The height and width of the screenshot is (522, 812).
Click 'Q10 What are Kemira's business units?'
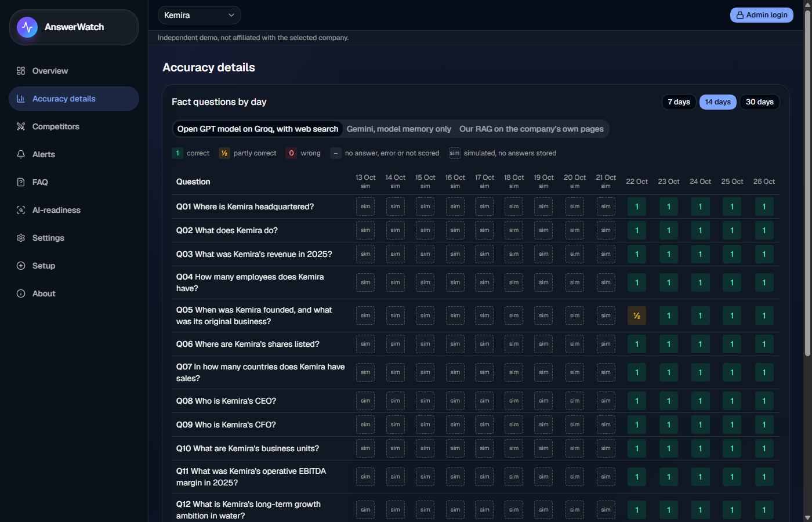tap(248, 448)
